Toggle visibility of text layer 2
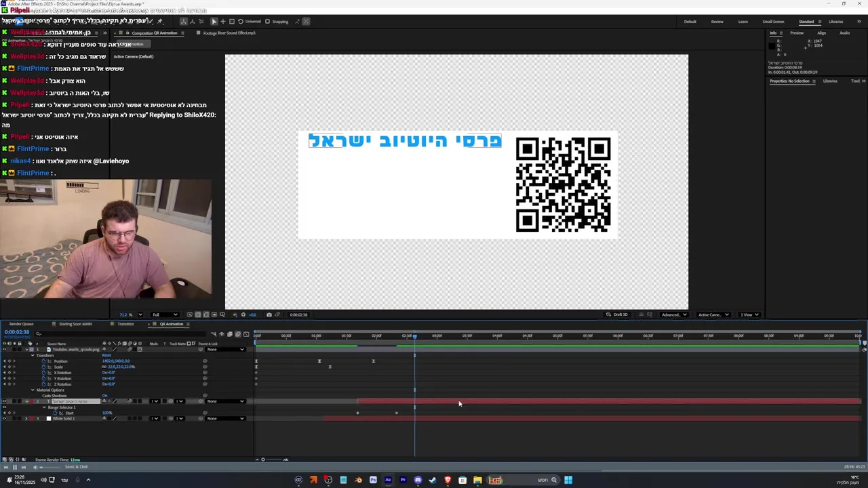868x488 pixels. tap(4, 401)
